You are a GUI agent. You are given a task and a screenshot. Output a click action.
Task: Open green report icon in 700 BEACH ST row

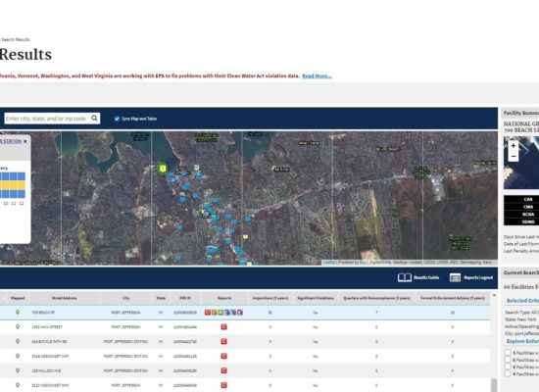coord(220,313)
